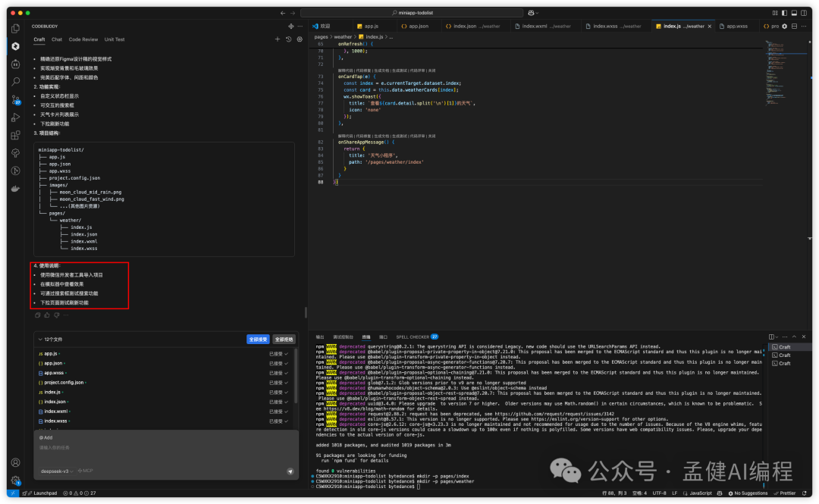Viewport: 819px width, 504px height.
Task: Open the Copilot dropdown next to search bar
Action: (x=533, y=13)
